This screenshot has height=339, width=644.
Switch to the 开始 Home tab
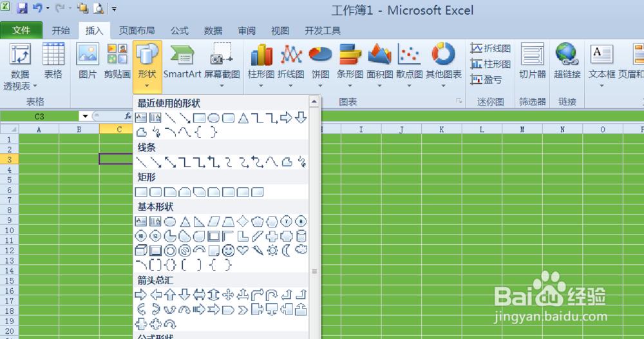coord(61,30)
